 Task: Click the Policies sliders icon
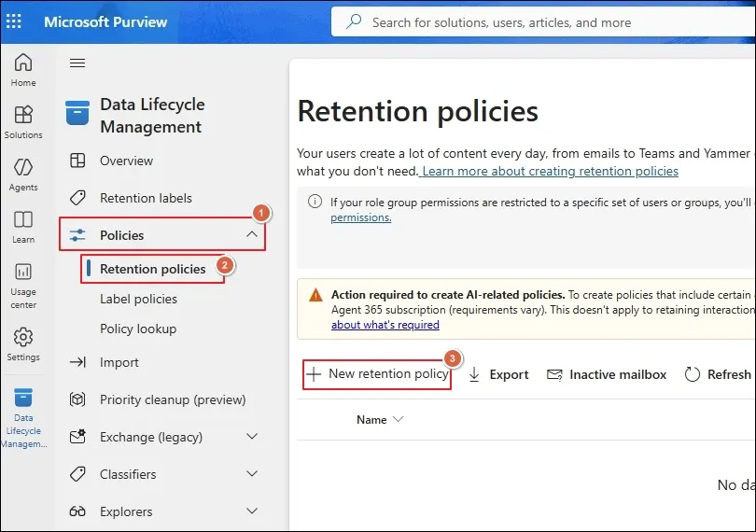tap(77, 235)
